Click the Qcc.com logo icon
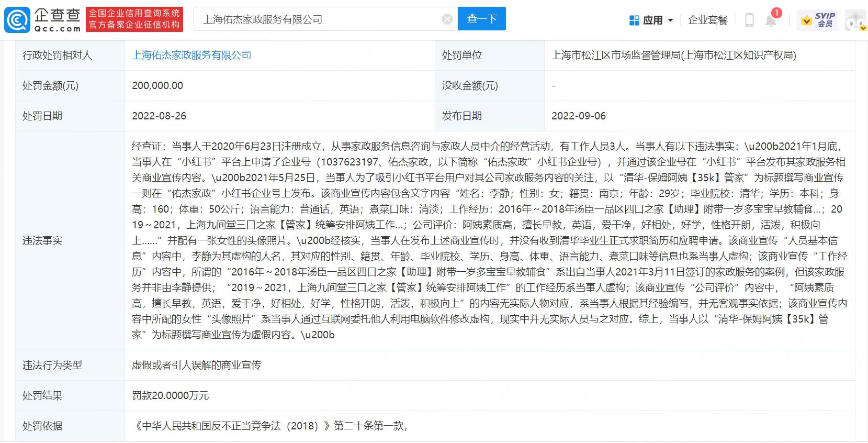The height and width of the screenshot is (443, 868). click(17, 19)
